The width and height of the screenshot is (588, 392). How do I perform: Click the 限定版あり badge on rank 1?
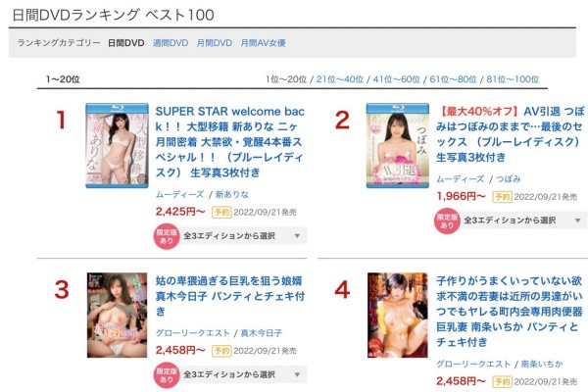click(167, 237)
